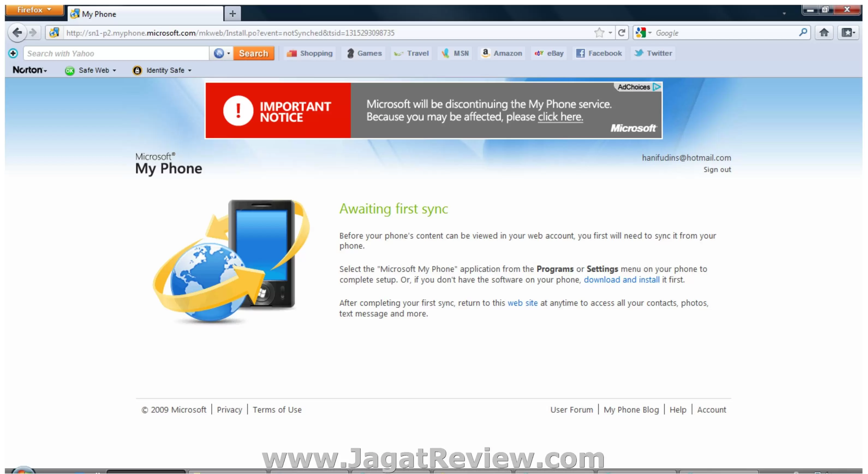Open a new tab with plus button

232,13
